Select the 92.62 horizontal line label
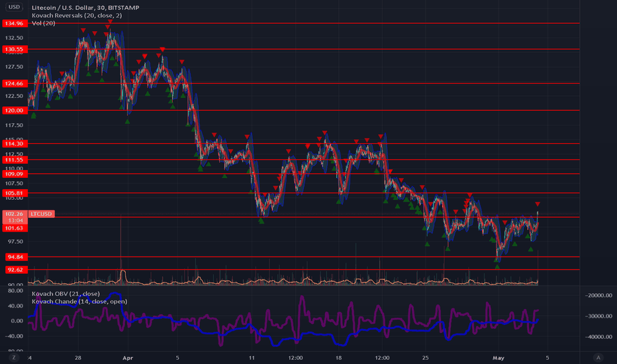This screenshot has height=364, width=617. [16, 269]
